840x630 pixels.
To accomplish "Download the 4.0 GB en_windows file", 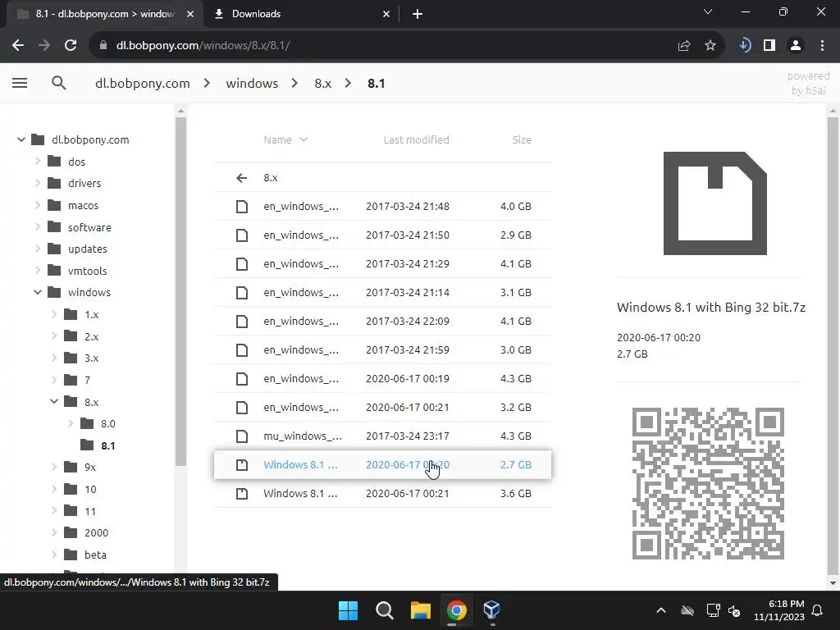I will click(382, 206).
